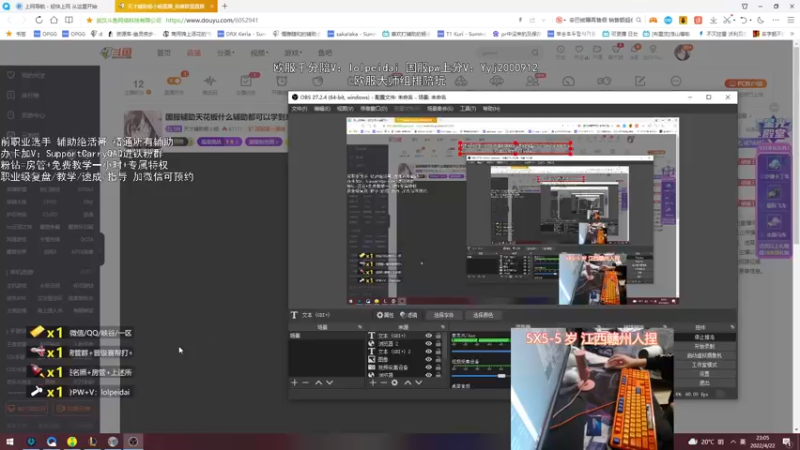Reload the browser page
The height and width of the screenshot is (450, 800).
39,20
